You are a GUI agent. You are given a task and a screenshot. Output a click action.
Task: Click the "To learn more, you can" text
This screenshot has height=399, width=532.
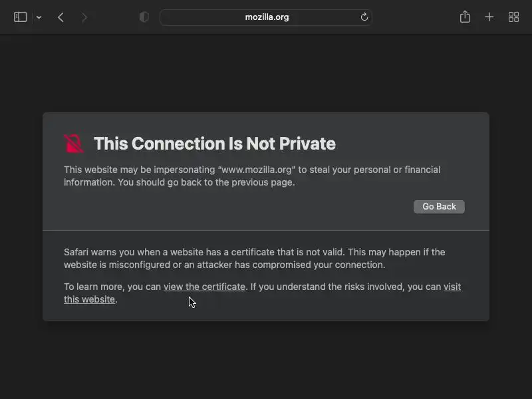(x=112, y=287)
